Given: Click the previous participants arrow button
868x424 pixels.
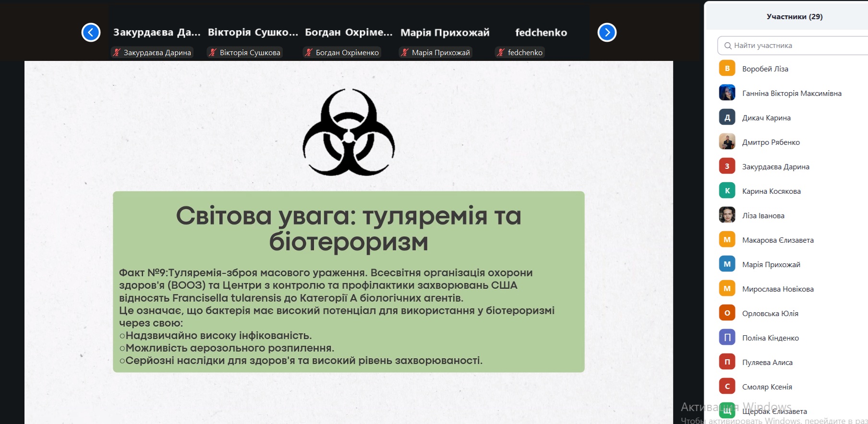Looking at the screenshot, I should (91, 33).
